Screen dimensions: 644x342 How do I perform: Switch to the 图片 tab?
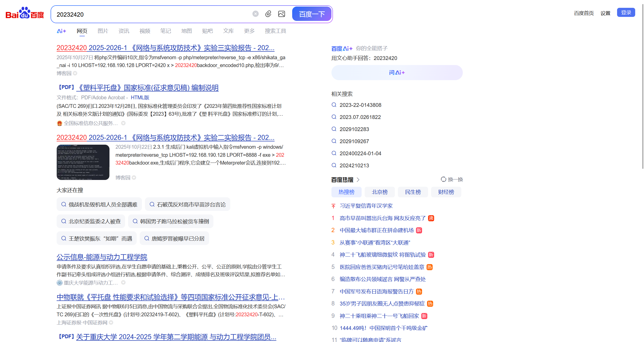click(103, 31)
